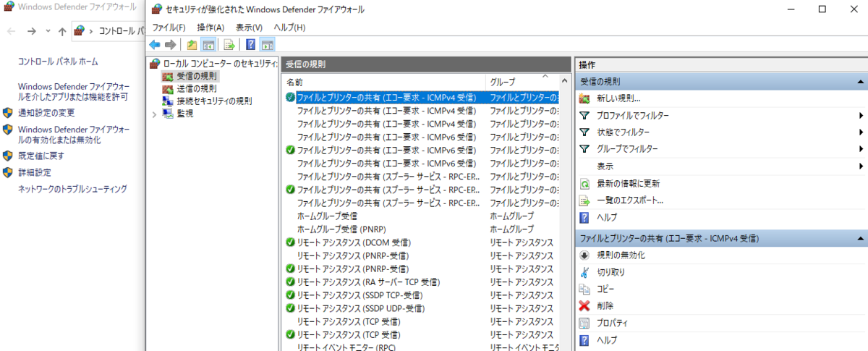Open the ファイル(F) menu
868x351 pixels.
point(169,28)
